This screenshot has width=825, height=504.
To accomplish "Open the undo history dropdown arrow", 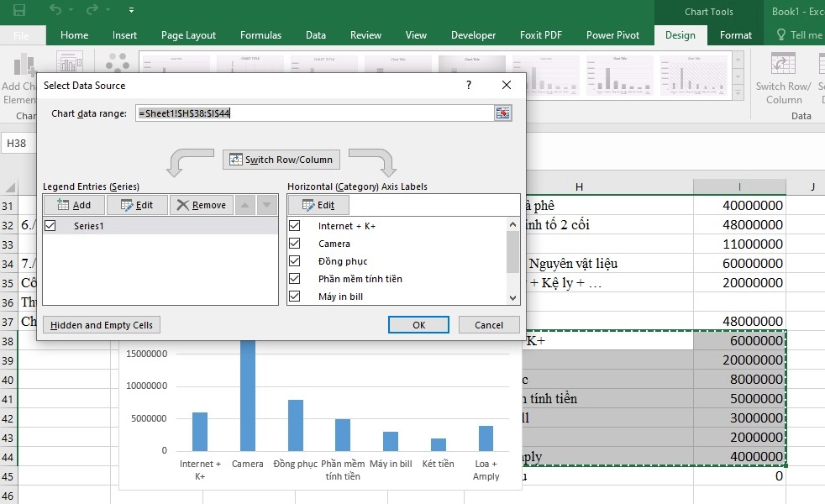I will coord(71,10).
